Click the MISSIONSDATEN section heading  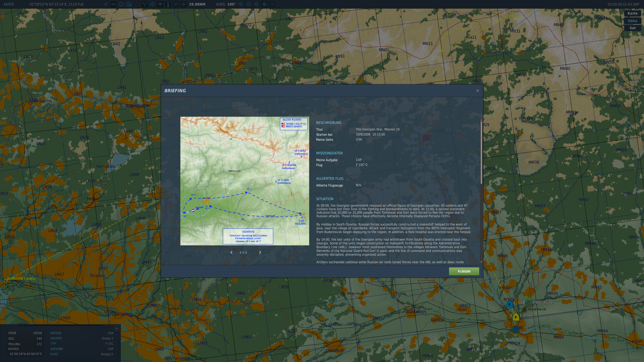[x=329, y=153]
